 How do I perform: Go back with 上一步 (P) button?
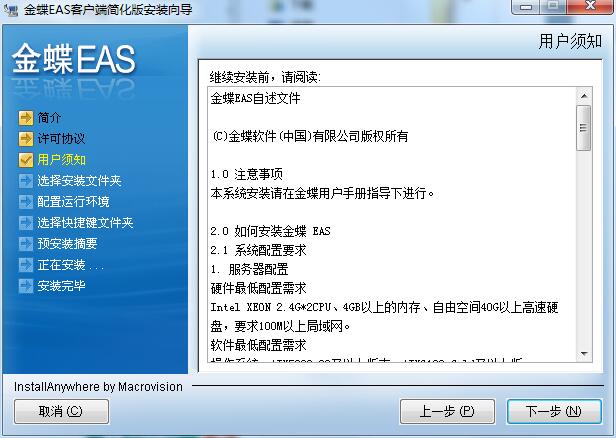pyautogui.click(x=447, y=411)
